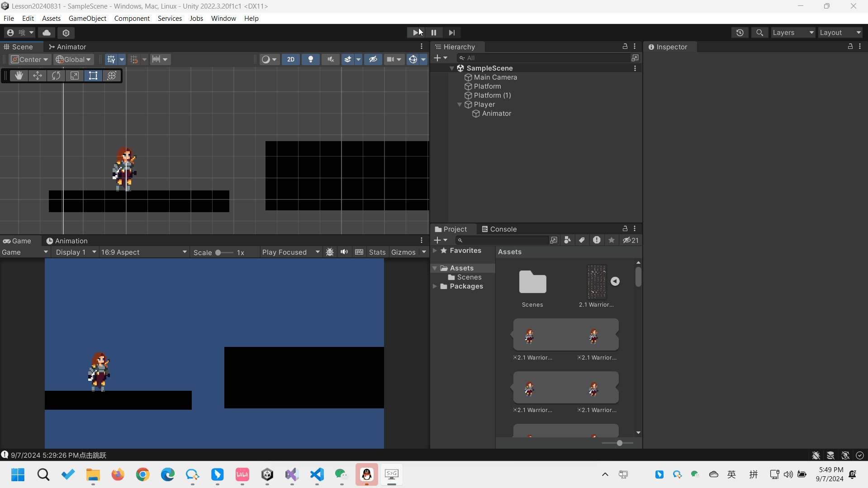Select the Move tool
The image size is (868, 488).
[38, 76]
